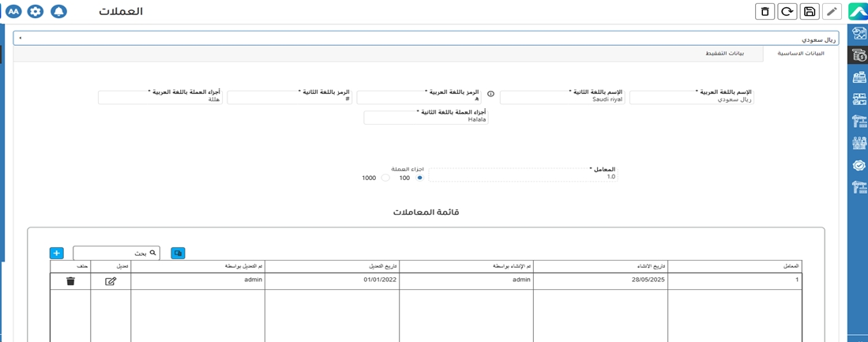Open the settings gear icon

pyautogui.click(x=36, y=12)
